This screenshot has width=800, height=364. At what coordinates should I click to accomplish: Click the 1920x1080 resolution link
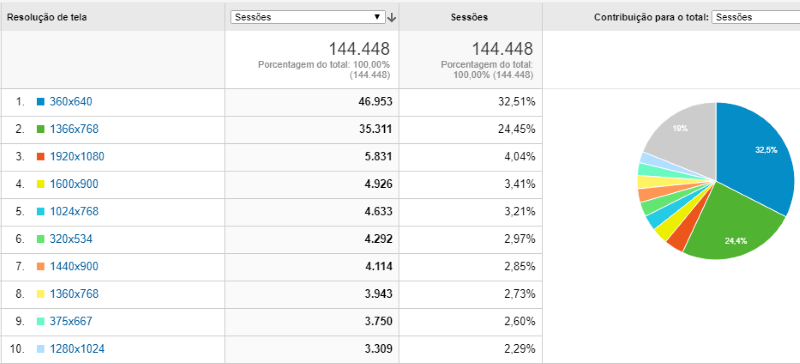(77, 157)
